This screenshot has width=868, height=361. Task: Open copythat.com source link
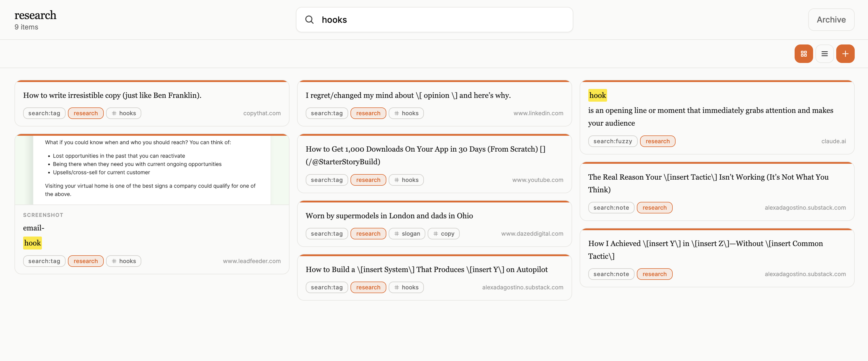(x=262, y=113)
